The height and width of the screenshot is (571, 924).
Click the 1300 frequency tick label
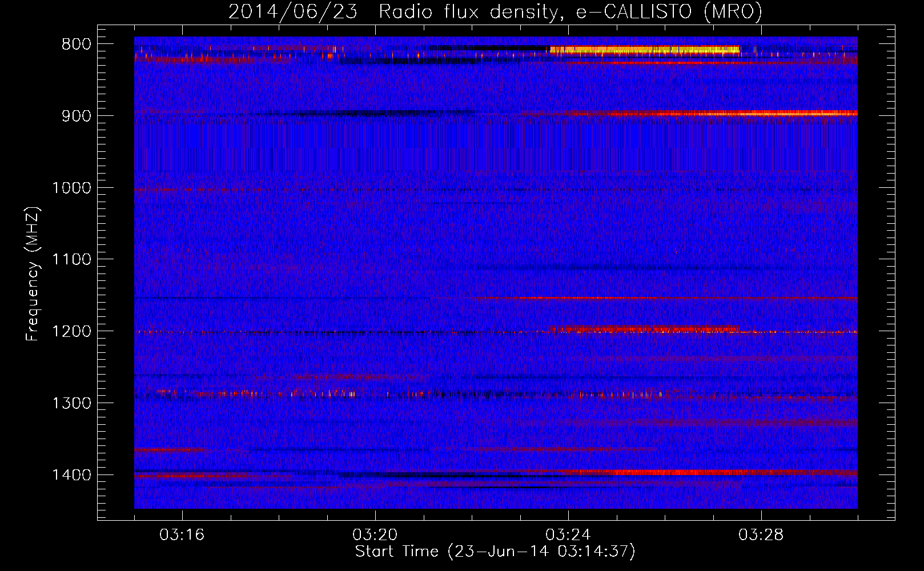(71, 404)
